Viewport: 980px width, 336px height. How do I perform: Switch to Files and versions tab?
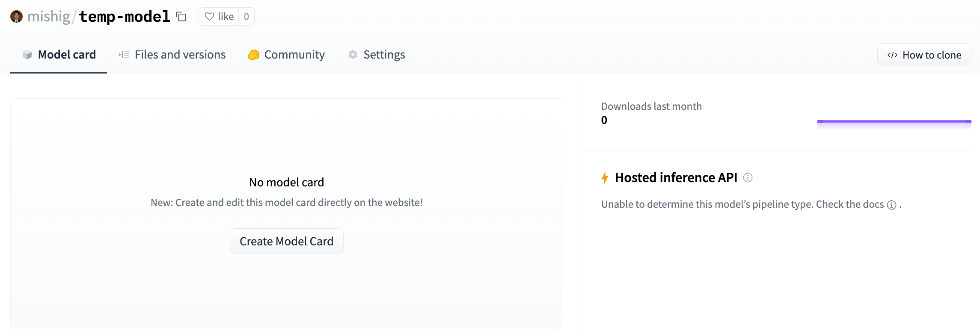180,55
